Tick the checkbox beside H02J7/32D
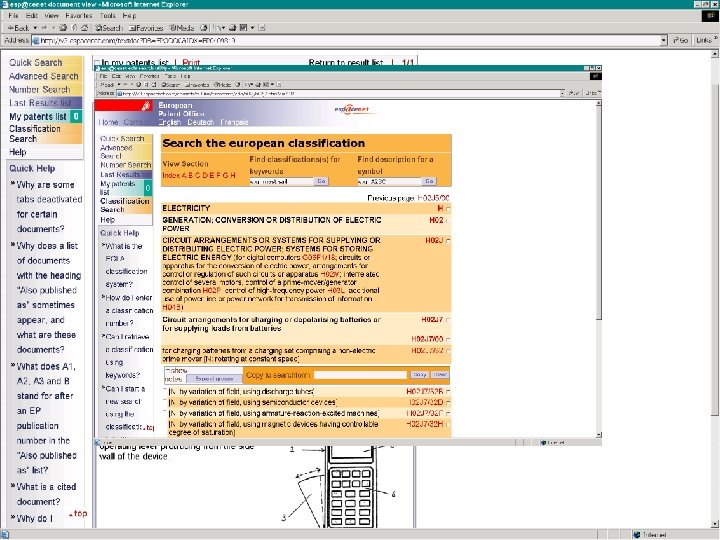The height and width of the screenshot is (540, 720). click(448, 403)
